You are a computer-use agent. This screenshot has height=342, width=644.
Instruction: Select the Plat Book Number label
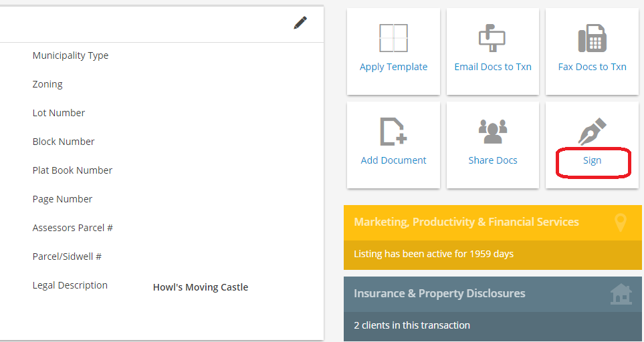tap(72, 170)
